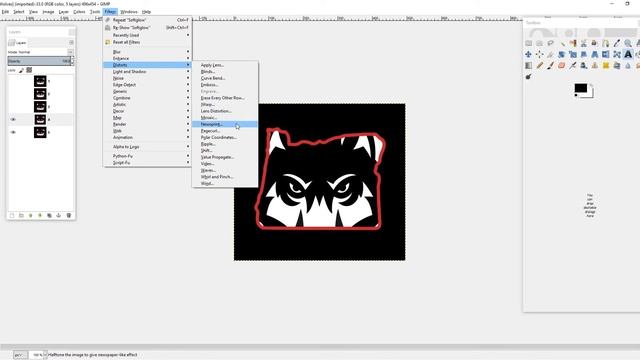The image size is (640, 360).
Task: Expand the Alpha to Logo submenu
Action: [148, 147]
